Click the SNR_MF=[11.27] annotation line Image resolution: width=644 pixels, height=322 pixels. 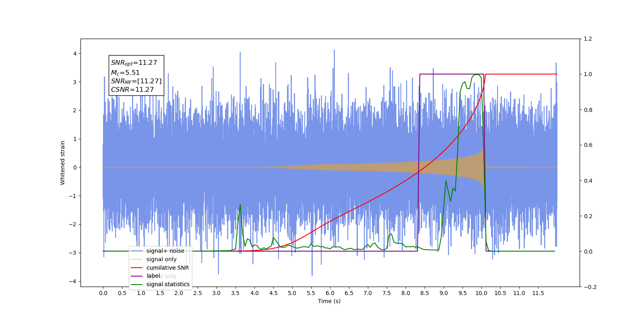pyautogui.click(x=136, y=81)
